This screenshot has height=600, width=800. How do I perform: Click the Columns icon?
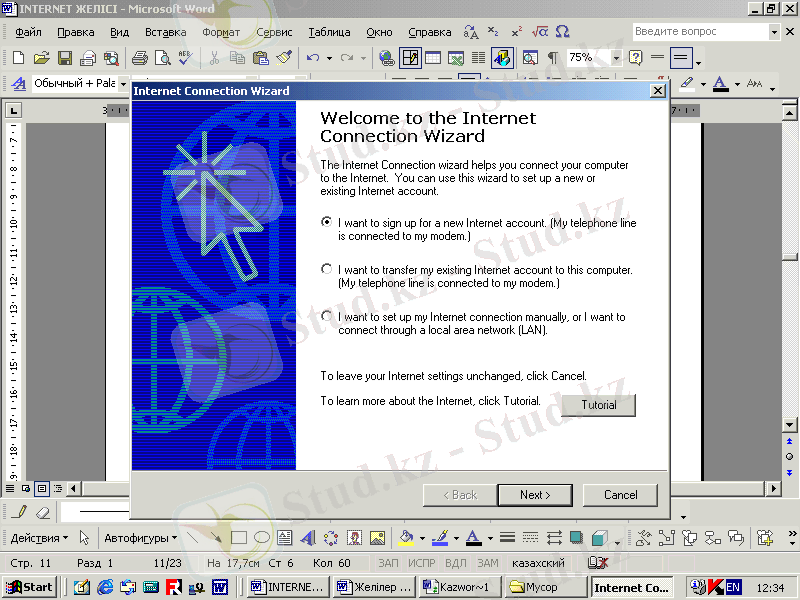(x=478, y=58)
